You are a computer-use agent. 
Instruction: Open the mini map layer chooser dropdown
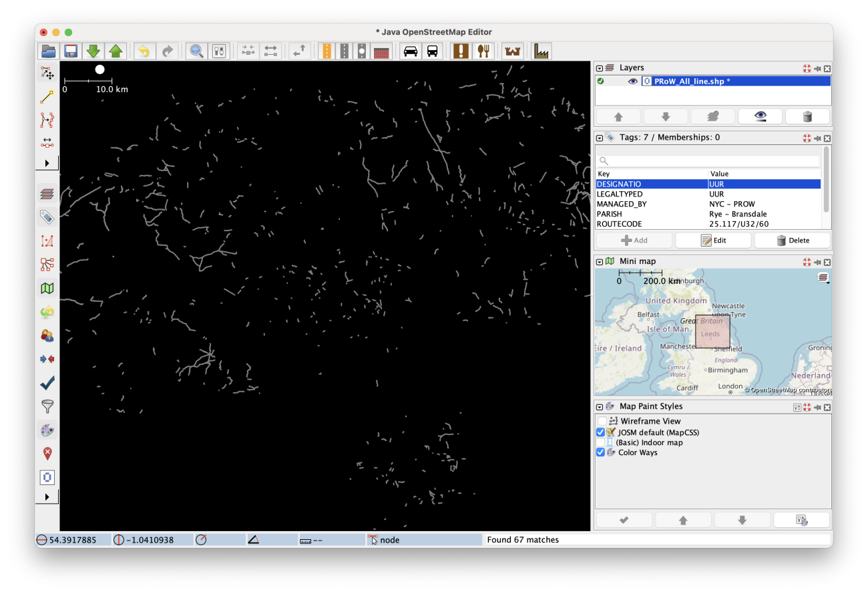[824, 277]
